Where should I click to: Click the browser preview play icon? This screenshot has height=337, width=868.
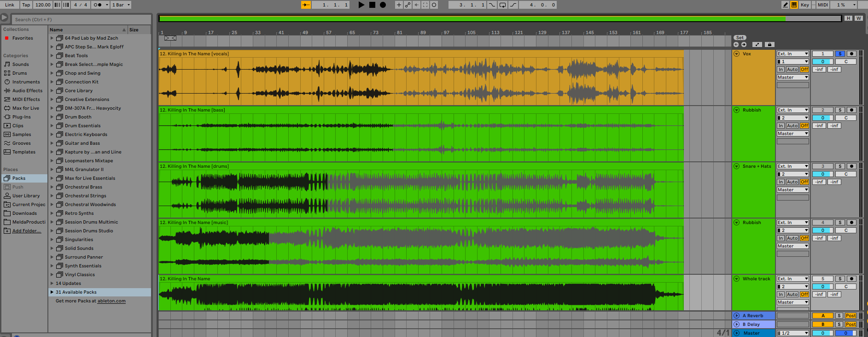tap(5, 18)
